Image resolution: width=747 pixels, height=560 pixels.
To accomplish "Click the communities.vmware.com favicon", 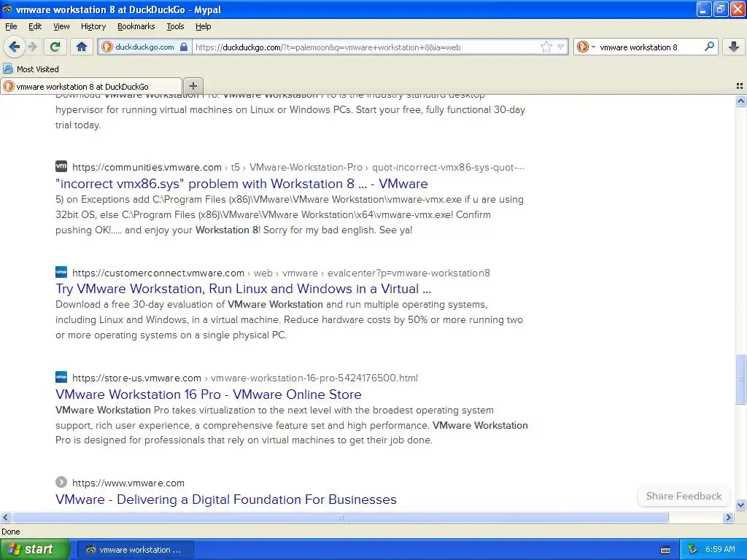I will (61, 166).
